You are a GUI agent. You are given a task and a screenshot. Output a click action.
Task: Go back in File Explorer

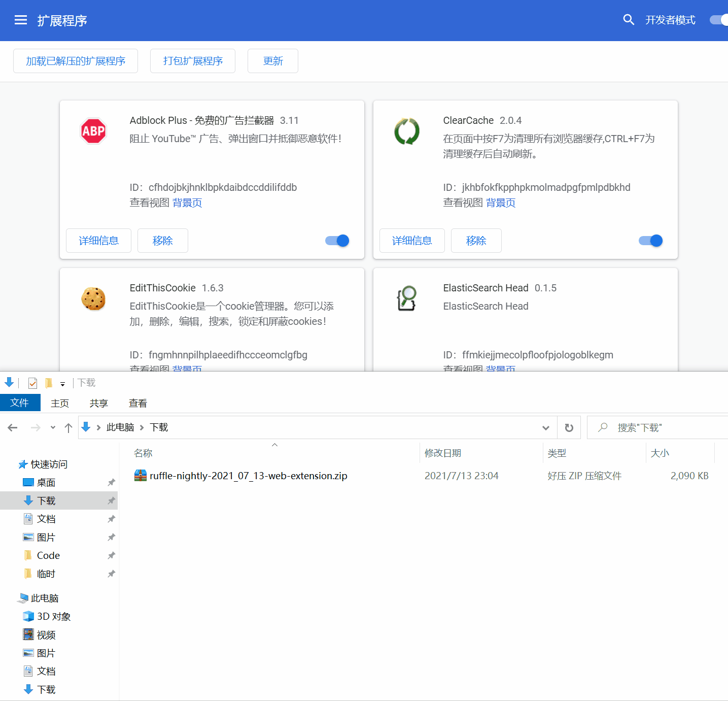point(13,427)
